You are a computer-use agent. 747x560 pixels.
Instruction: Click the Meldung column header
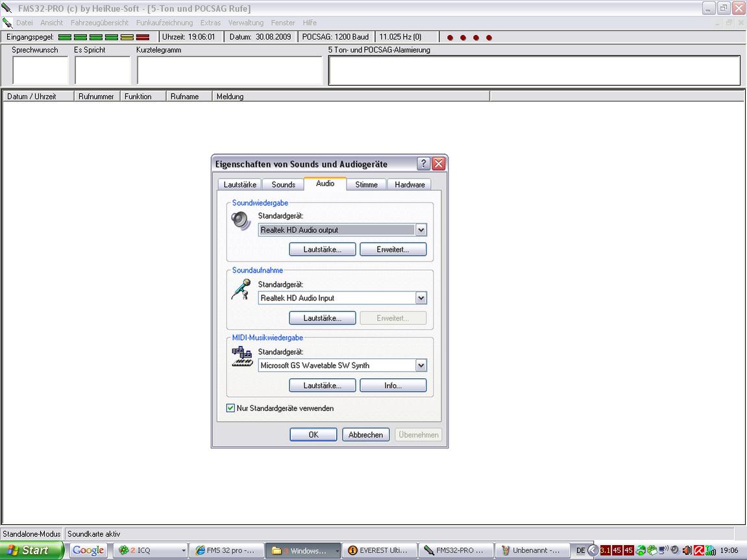(x=230, y=97)
